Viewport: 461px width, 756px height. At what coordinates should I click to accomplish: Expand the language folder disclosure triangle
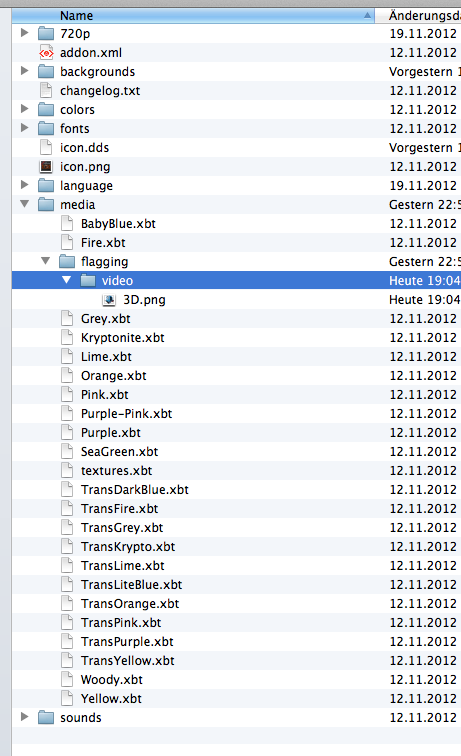tap(24, 185)
